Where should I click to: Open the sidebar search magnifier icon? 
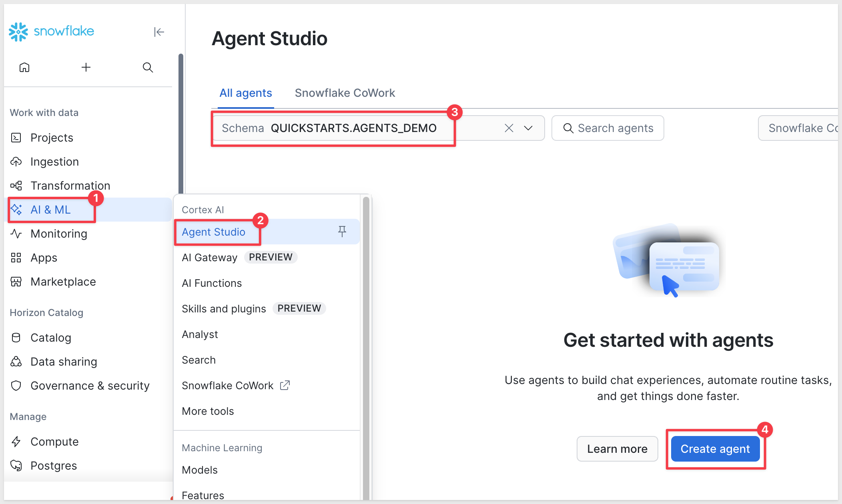(148, 67)
